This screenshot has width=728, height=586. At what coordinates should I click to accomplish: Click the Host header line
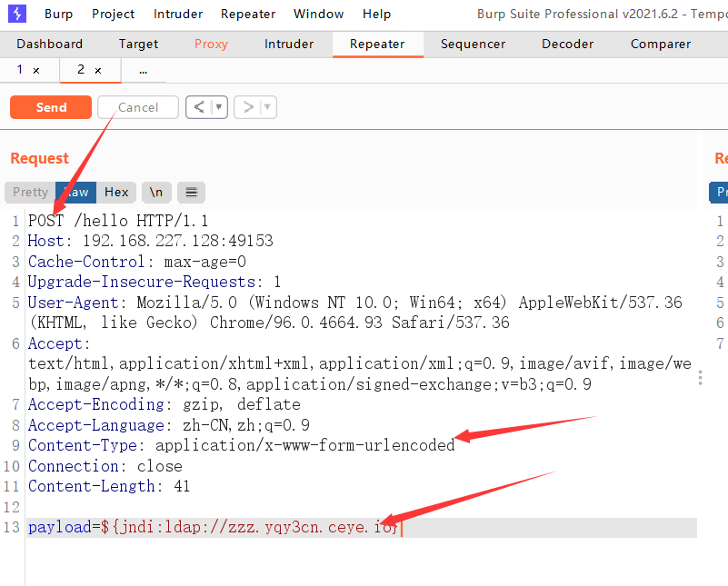tap(151, 241)
